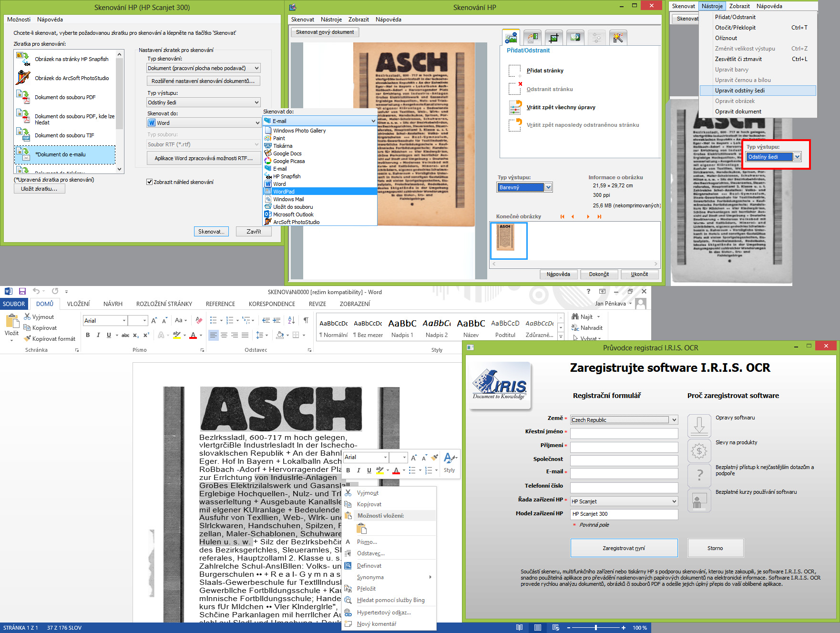Jump to last image in Konečné obrázky
The image size is (840, 633).
[x=599, y=216]
